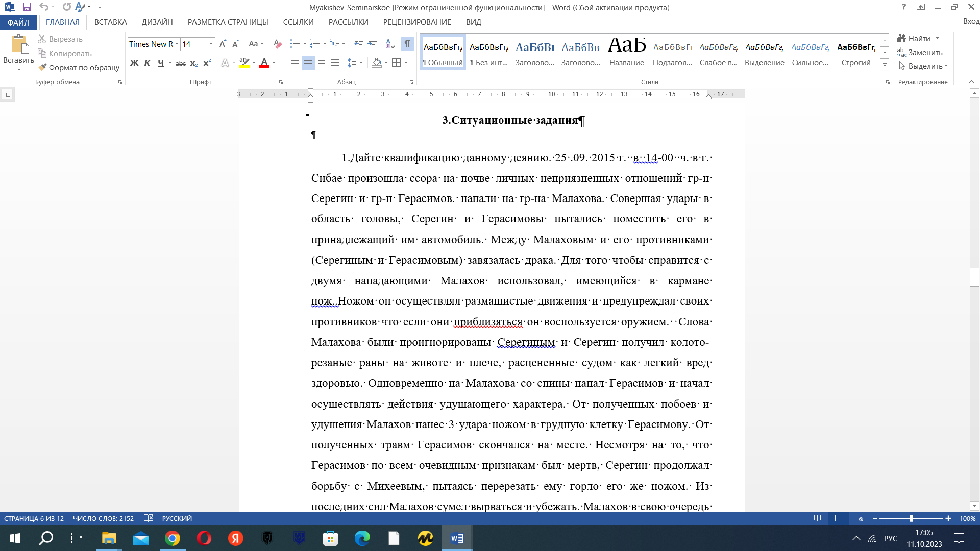Open Google Chrome from the taskbar

[173, 538]
